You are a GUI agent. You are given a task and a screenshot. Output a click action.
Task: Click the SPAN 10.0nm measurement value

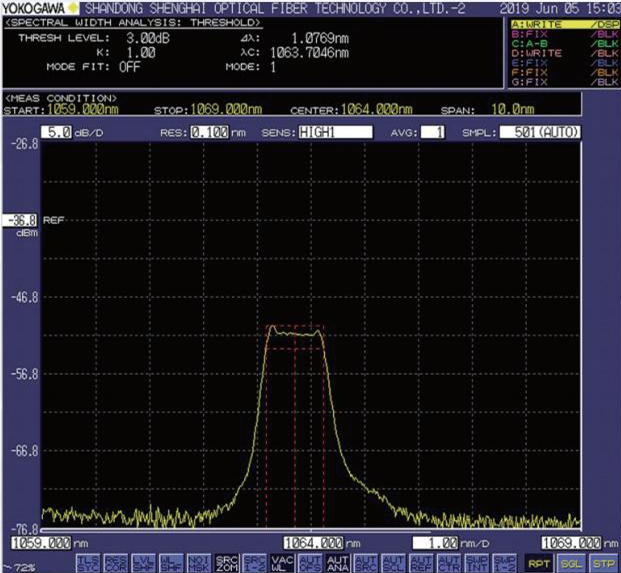tap(513, 110)
